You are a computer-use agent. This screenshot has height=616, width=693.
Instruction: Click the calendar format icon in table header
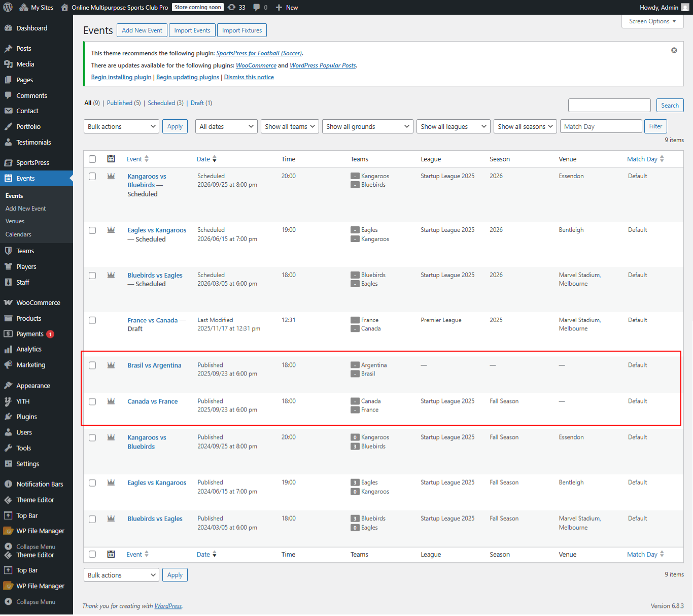pyautogui.click(x=111, y=159)
